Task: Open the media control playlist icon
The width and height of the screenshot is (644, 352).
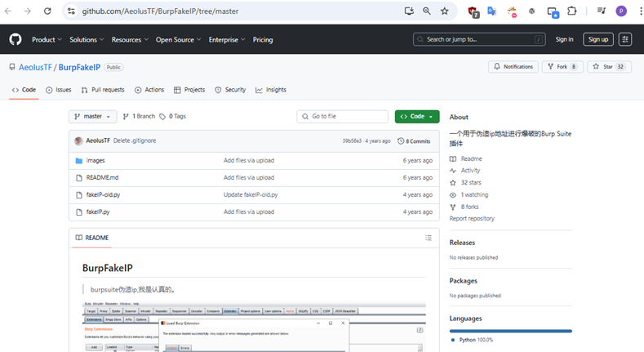Action: [x=602, y=11]
